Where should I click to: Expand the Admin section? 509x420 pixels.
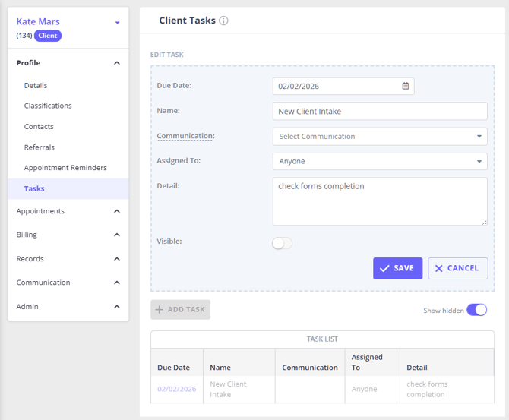[x=116, y=307]
